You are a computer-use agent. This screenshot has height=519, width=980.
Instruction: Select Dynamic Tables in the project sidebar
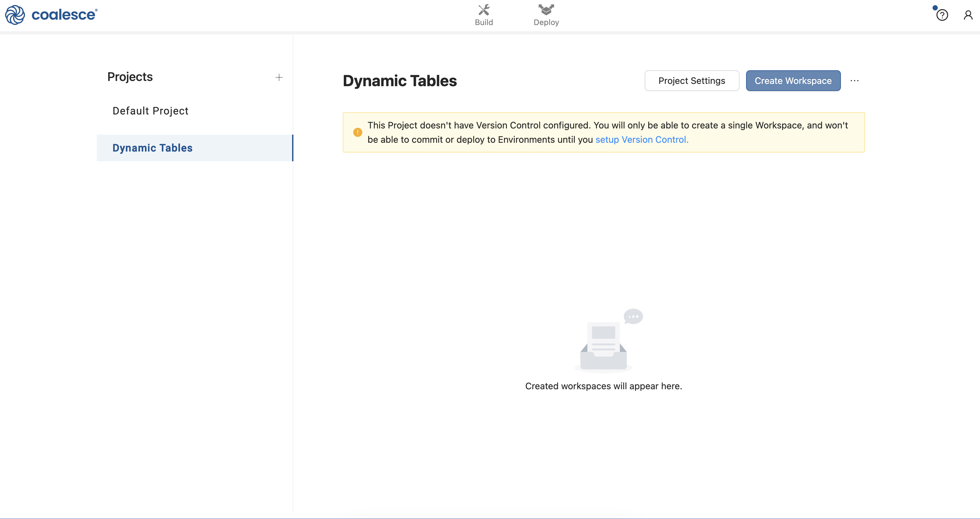(x=152, y=148)
